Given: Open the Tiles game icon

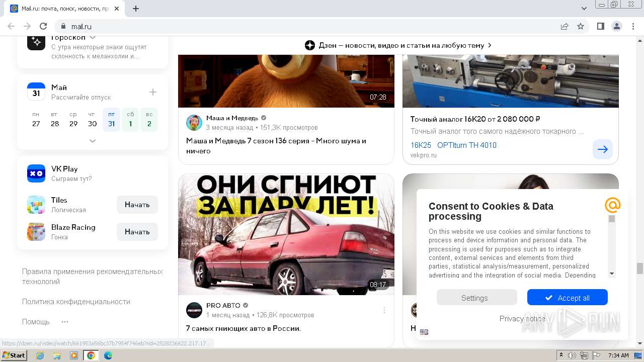Looking at the screenshot, I should (36, 205).
